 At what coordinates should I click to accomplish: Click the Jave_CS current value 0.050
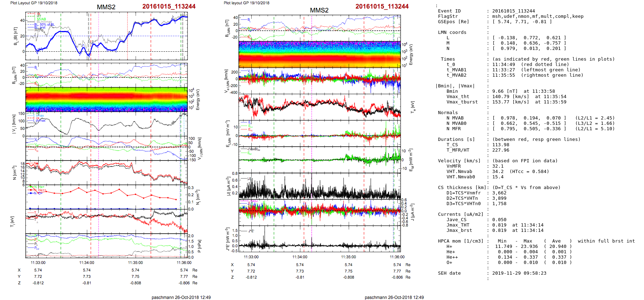click(499, 220)
